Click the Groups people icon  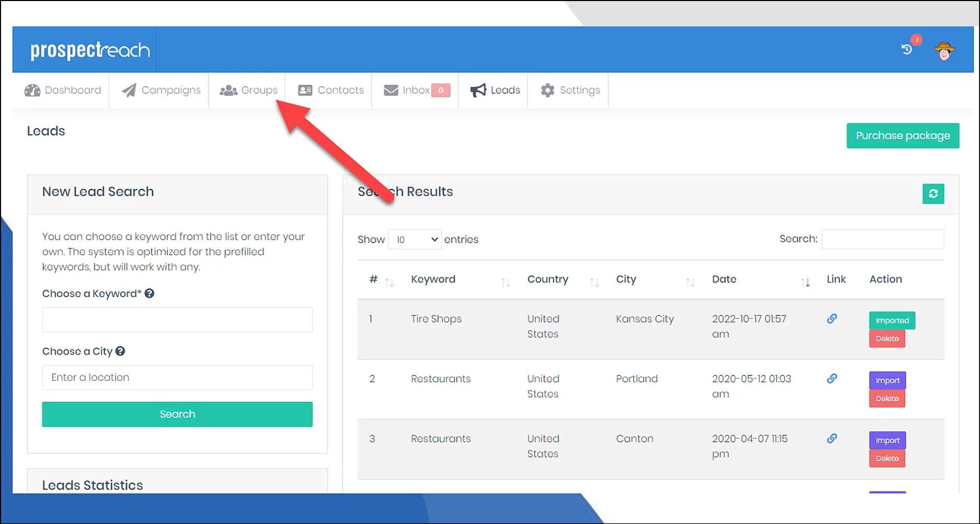228,90
